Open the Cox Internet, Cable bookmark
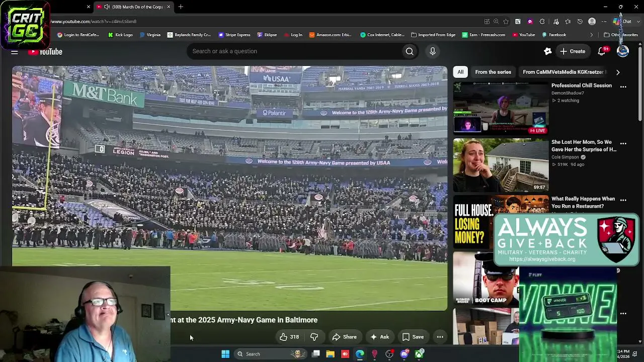 point(382,35)
